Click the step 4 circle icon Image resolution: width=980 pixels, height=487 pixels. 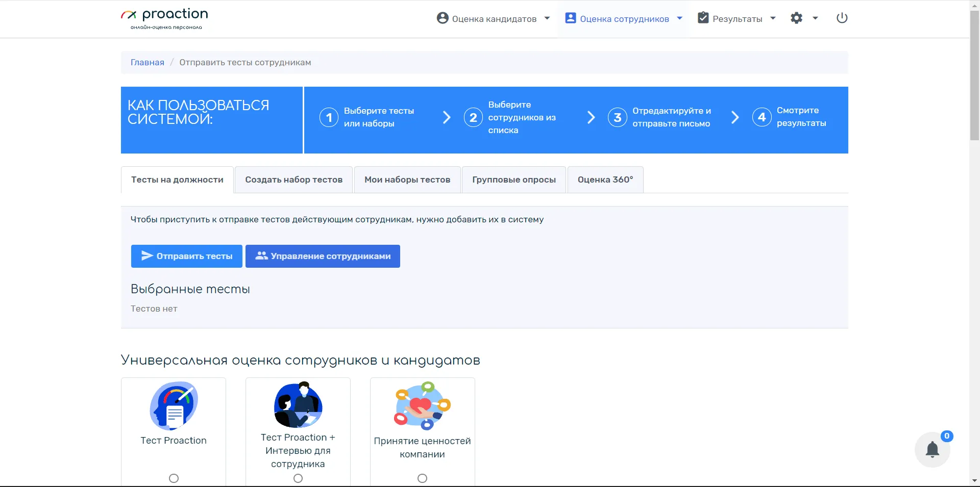tap(762, 117)
